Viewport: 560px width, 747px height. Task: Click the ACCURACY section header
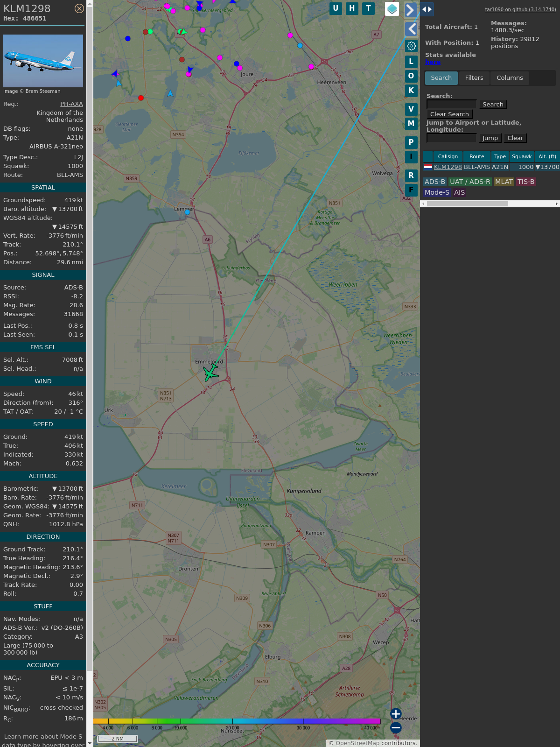point(43,665)
